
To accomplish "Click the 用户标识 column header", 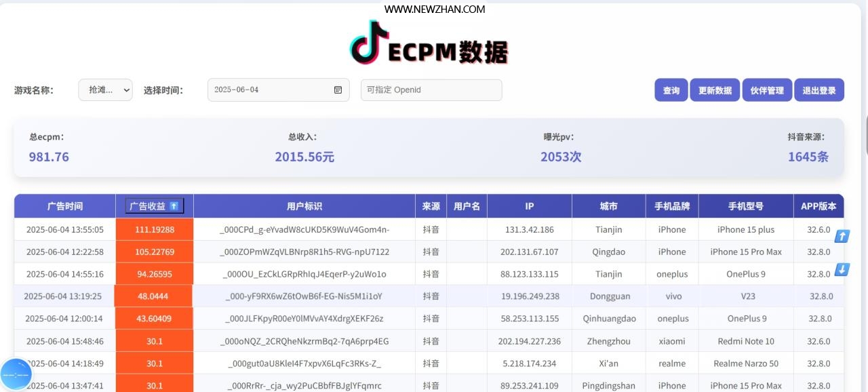I will 304,206.
